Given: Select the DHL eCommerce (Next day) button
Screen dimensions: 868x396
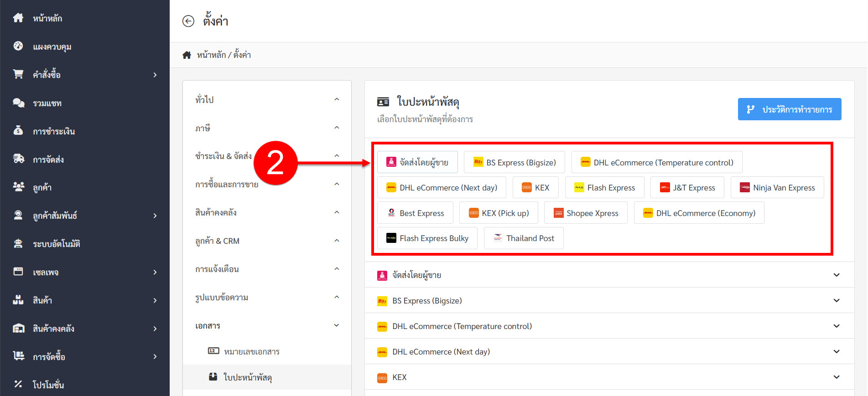Looking at the screenshot, I should coord(442,187).
